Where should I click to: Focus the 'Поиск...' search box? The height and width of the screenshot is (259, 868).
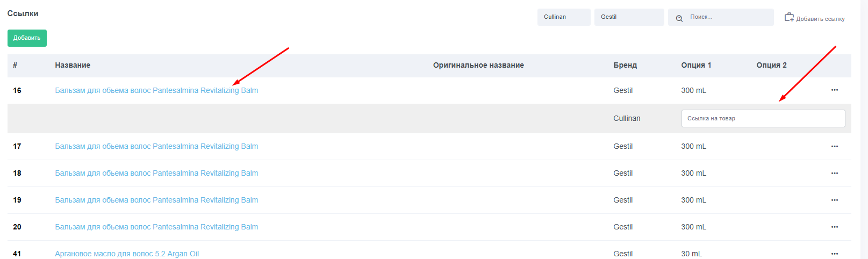coord(728,17)
